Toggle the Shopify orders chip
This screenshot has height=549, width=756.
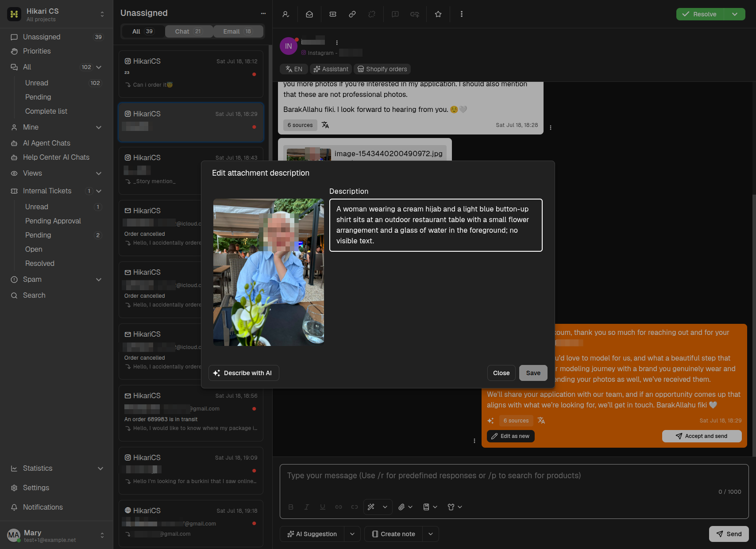pos(382,69)
